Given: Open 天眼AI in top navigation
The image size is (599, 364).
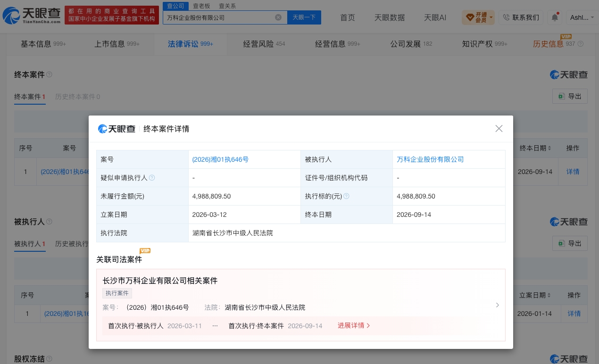Looking at the screenshot, I should coord(435,17).
